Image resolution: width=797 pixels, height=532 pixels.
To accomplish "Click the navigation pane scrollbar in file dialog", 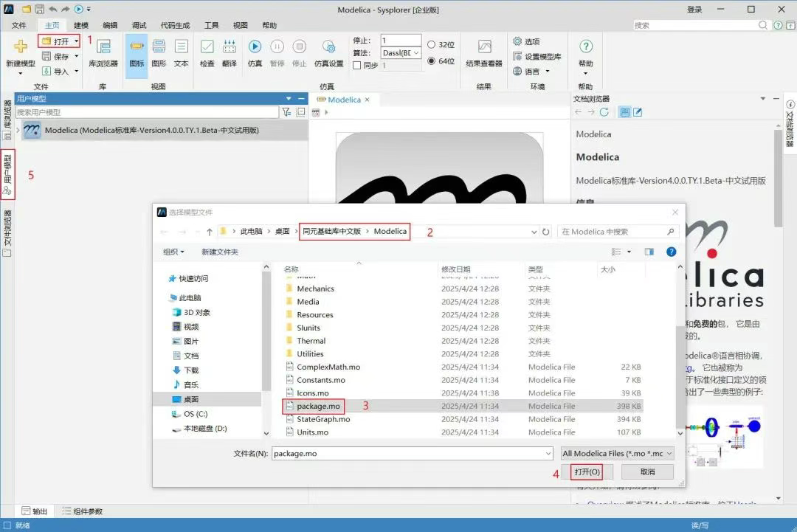I will (x=266, y=331).
